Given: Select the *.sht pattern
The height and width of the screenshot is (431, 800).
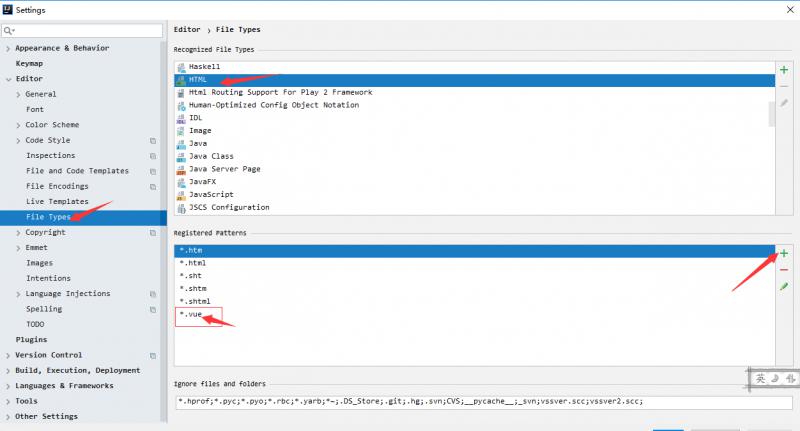Looking at the screenshot, I should (x=474, y=276).
